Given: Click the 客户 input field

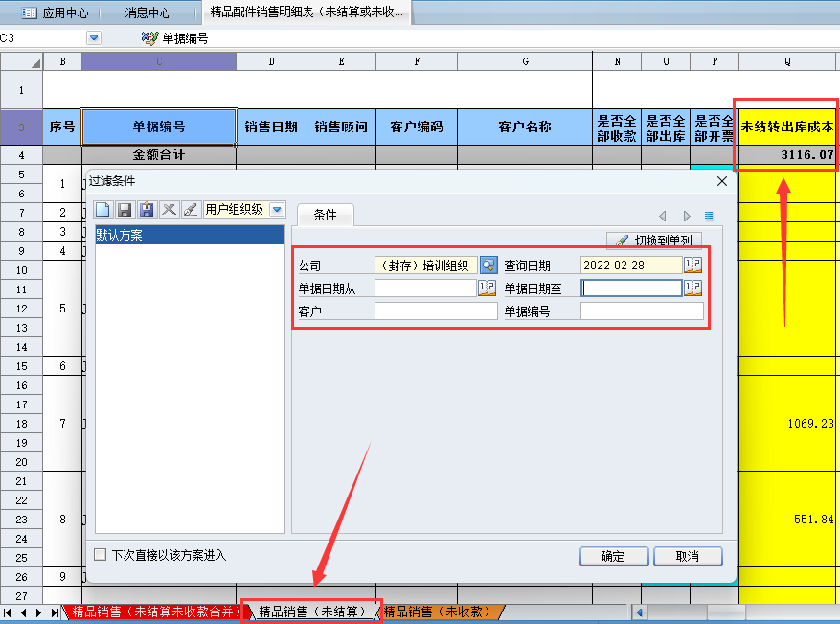Looking at the screenshot, I should (436, 312).
